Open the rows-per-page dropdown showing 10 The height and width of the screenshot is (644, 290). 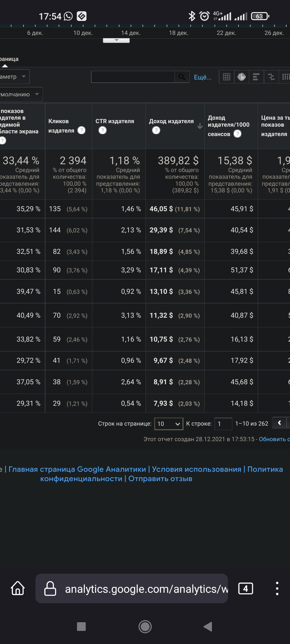coord(169,424)
